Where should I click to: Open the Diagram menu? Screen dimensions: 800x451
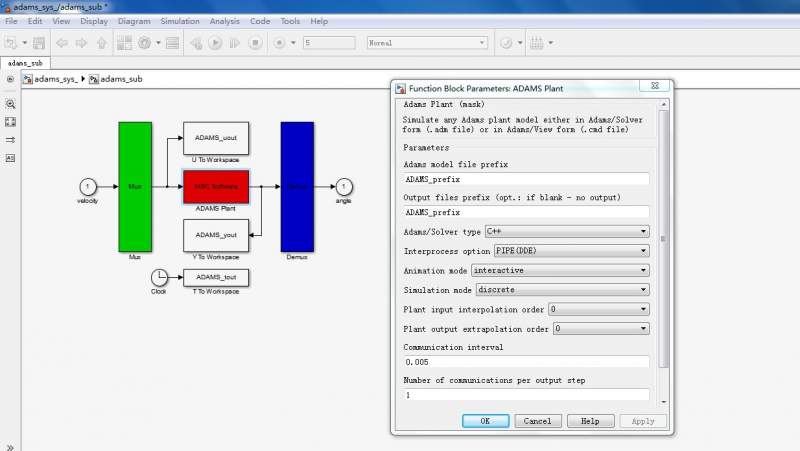(134, 21)
